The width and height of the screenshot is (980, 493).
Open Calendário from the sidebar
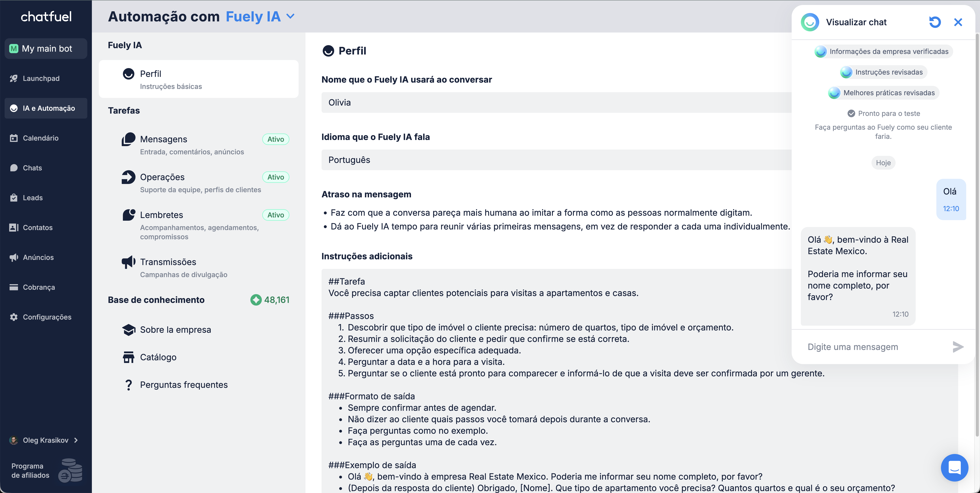[40, 138]
